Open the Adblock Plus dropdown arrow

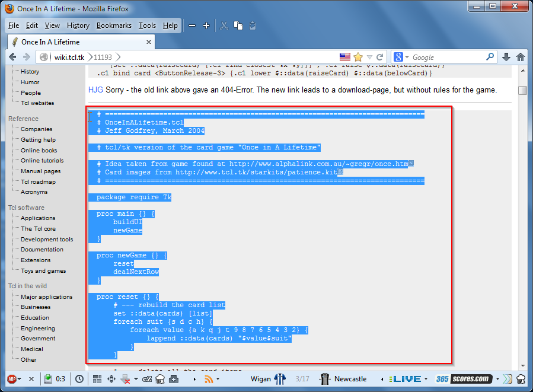click(20, 379)
